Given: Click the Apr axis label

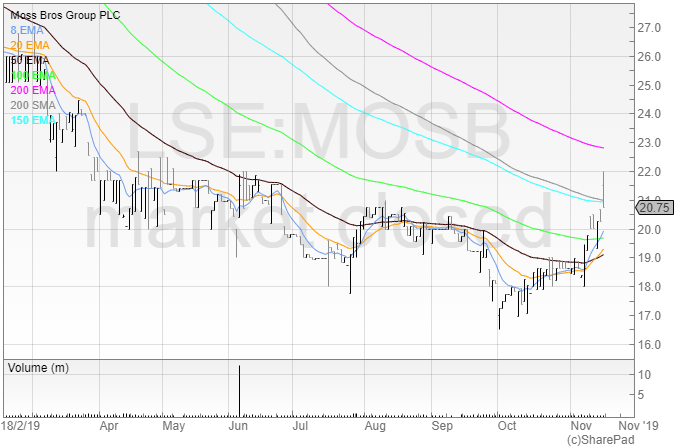Looking at the screenshot, I should click(109, 426).
